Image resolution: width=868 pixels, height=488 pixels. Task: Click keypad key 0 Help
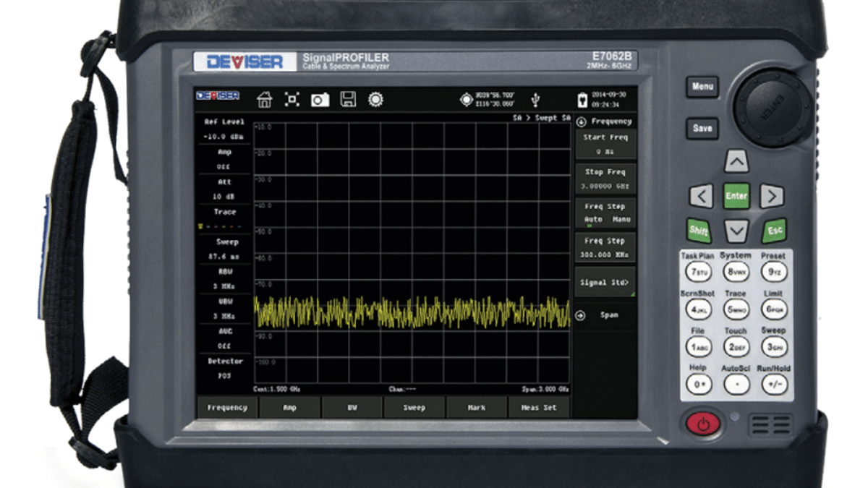pyautogui.click(x=699, y=385)
